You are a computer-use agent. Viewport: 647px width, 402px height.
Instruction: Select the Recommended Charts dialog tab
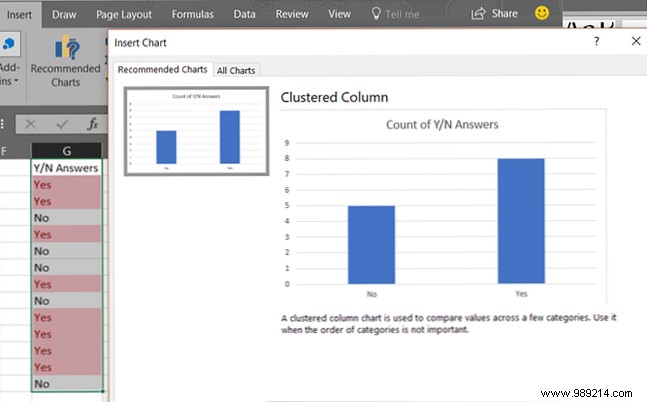pos(163,69)
